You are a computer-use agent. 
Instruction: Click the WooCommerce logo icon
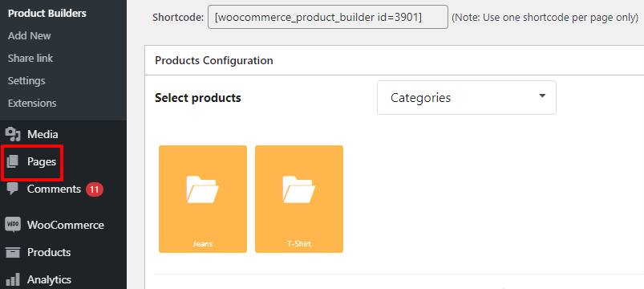pos(13,225)
